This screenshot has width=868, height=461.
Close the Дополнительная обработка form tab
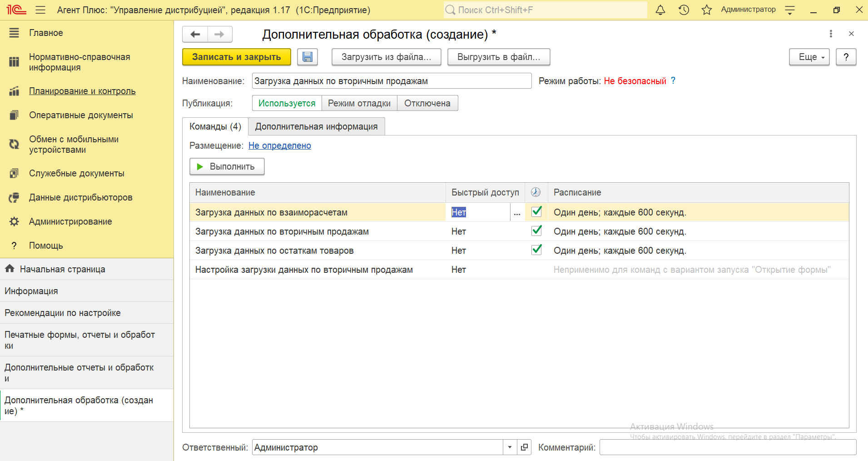[851, 34]
